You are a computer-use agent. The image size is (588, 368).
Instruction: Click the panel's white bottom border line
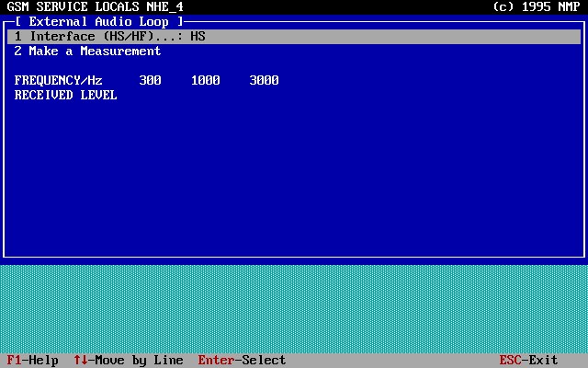point(294,256)
